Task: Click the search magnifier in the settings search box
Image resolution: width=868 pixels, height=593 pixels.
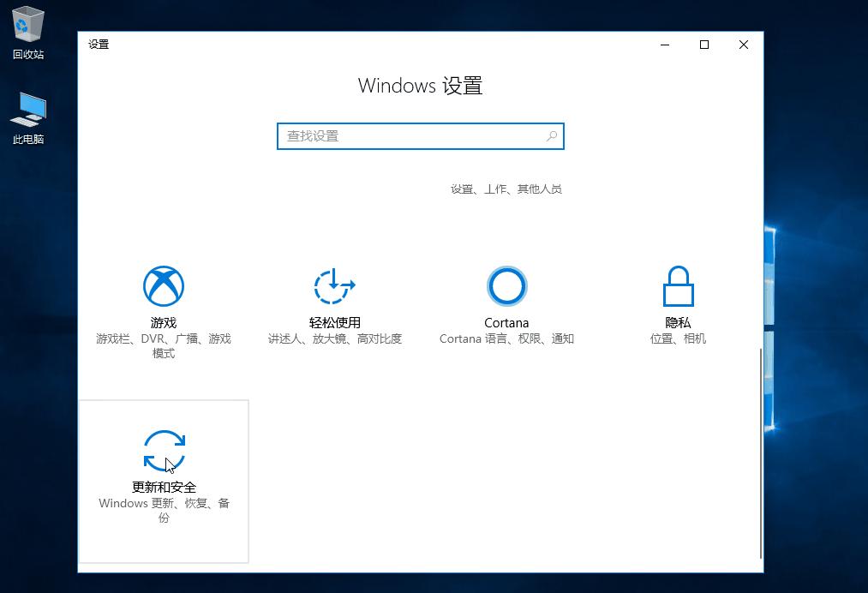Action: 552,136
